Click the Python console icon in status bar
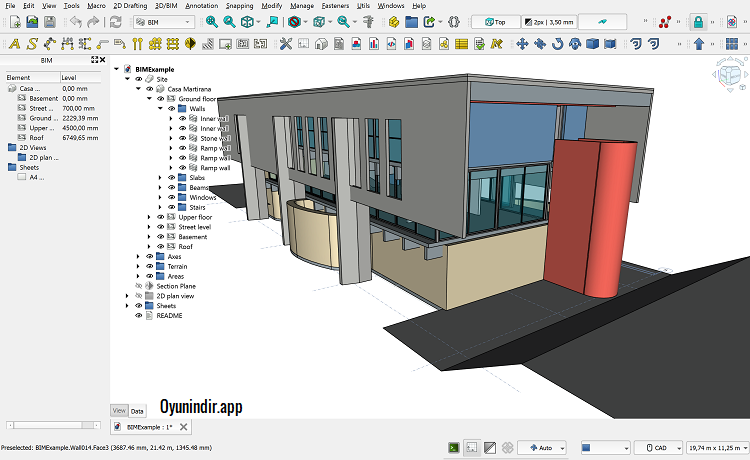Screen dimensions: 750x460 (454, 448)
